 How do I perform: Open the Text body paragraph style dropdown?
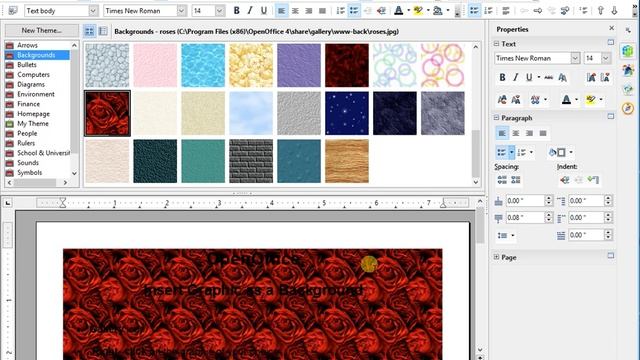(93, 11)
